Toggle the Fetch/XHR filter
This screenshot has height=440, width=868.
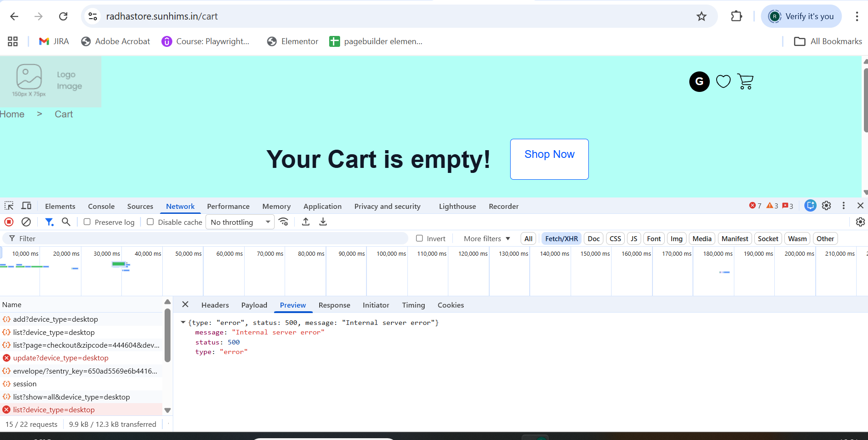[x=562, y=238]
